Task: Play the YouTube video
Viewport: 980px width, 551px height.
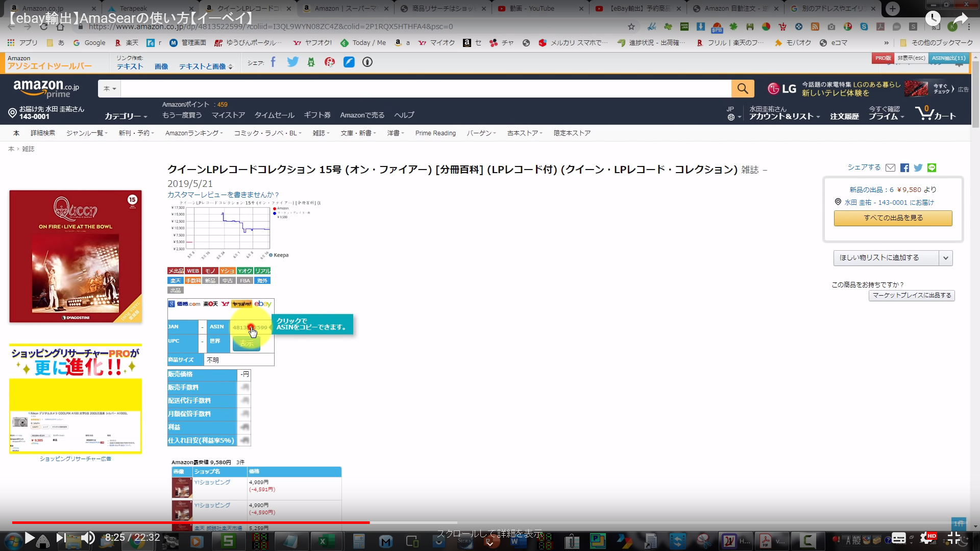Action: [x=30, y=538]
